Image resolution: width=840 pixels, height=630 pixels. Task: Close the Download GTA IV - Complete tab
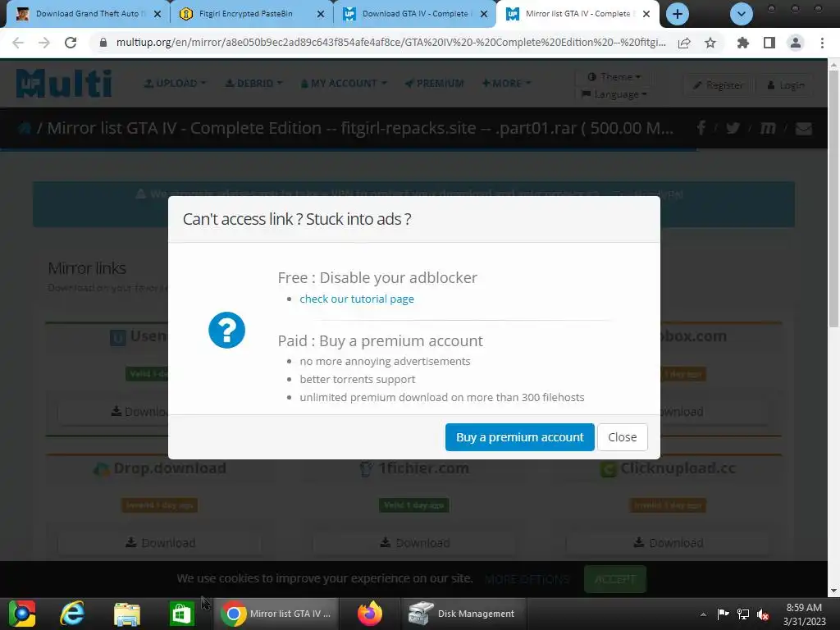click(484, 14)
